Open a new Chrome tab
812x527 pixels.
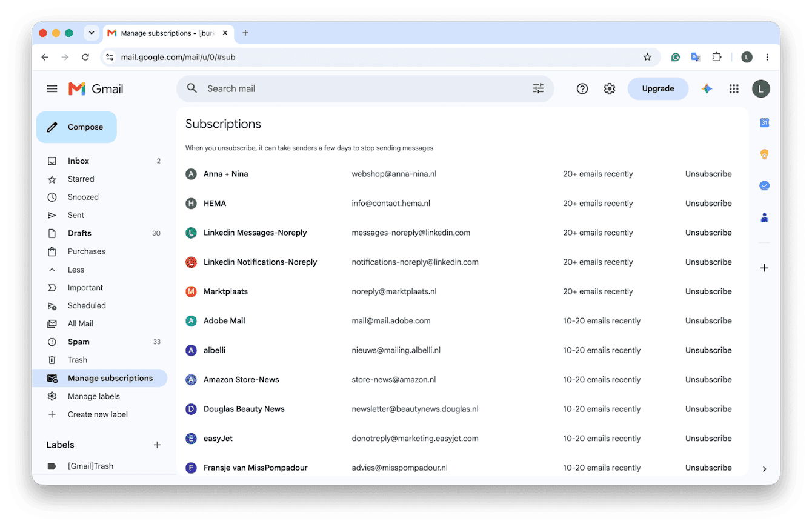coord(245,33)
